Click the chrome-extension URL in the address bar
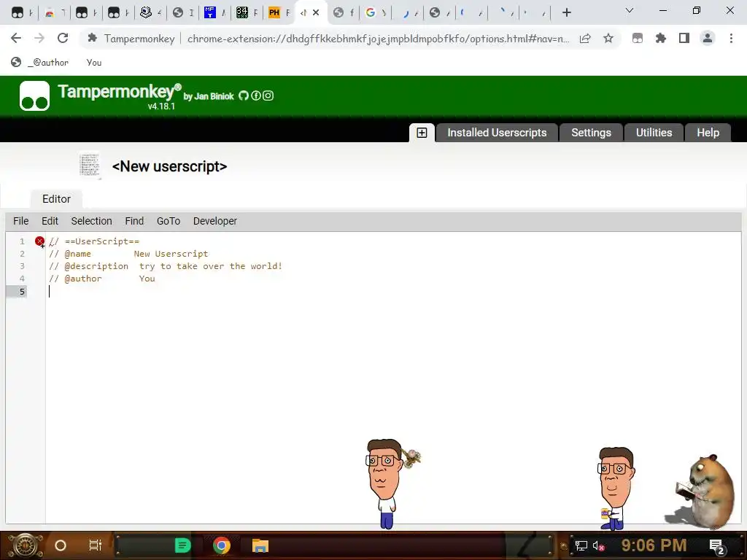The image size is (747, 560). [x=379, y=39]
